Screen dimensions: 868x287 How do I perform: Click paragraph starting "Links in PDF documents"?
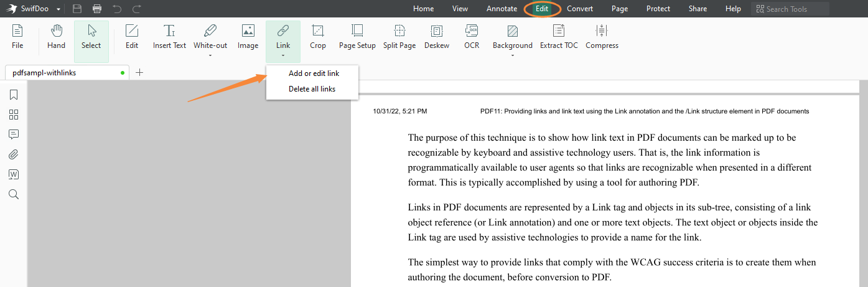(x=613, y=222)
